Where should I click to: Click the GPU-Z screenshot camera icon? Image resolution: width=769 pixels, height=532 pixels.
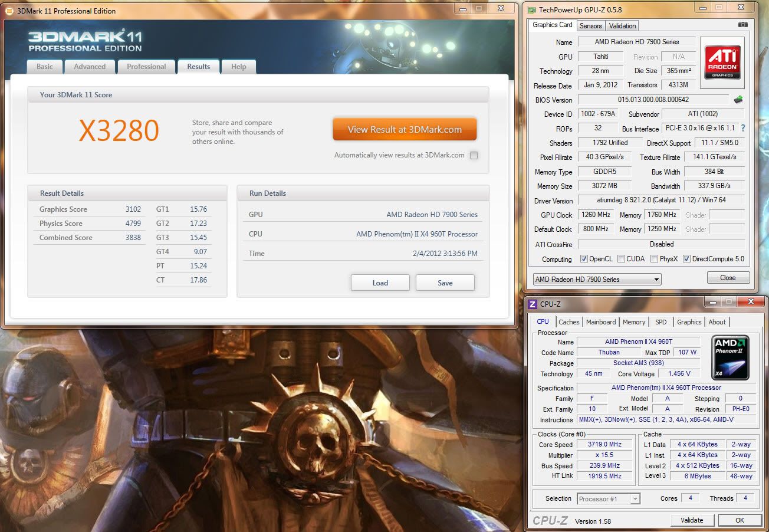pyautogui.click(x=743, y=25)
